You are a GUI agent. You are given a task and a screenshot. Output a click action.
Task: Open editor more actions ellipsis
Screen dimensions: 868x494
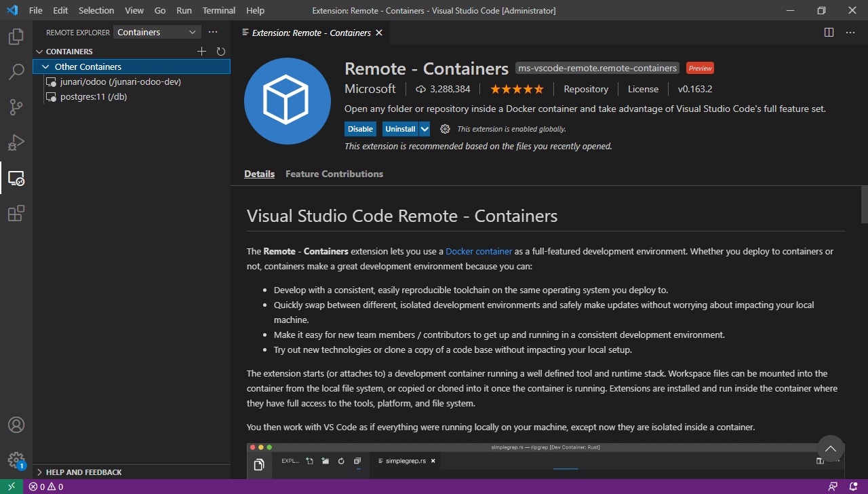click(x=850, y=32)
